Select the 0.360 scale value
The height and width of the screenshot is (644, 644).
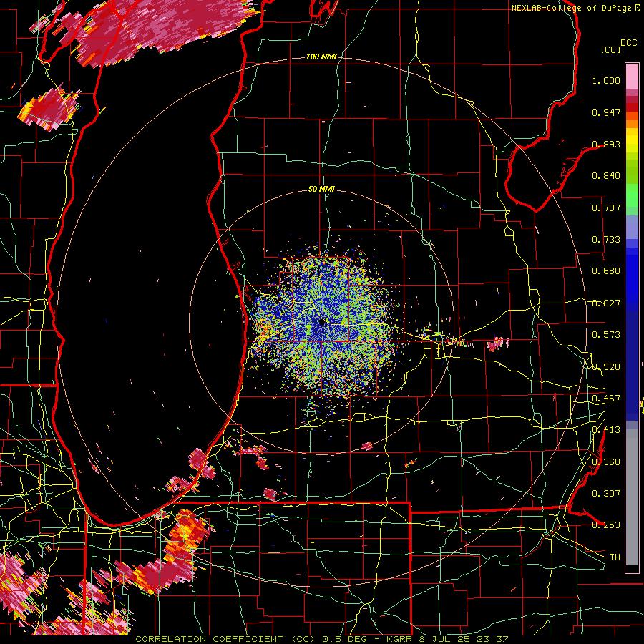tap(606, 462)
